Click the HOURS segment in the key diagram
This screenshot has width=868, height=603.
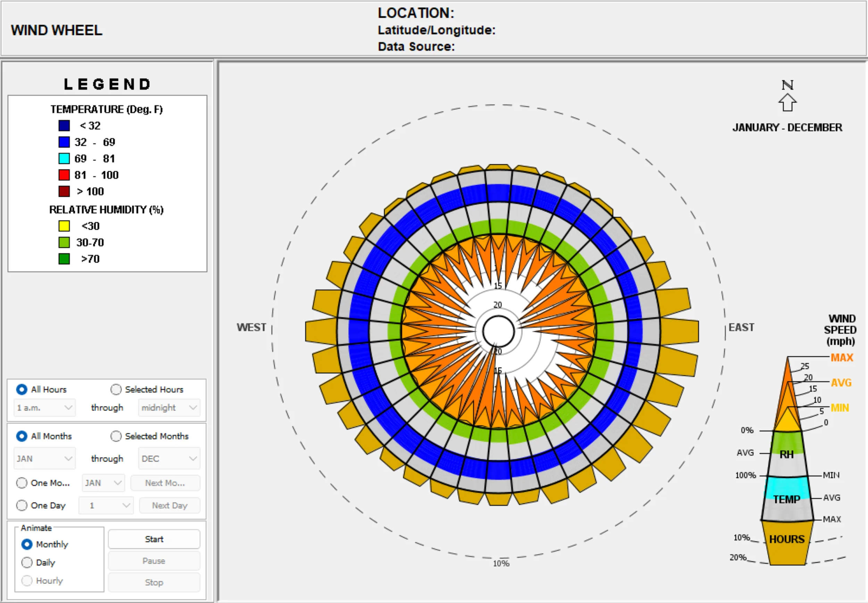click(787, 543)
